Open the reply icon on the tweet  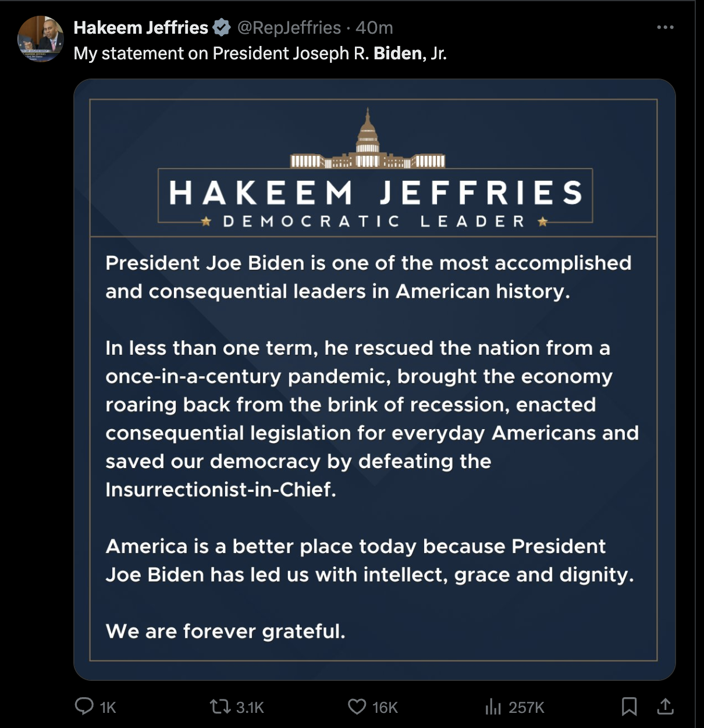(x=85, y=708)
